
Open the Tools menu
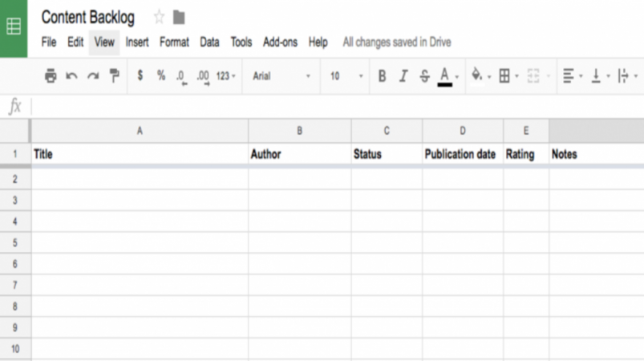pyautogui.click(x=241, y=42)
